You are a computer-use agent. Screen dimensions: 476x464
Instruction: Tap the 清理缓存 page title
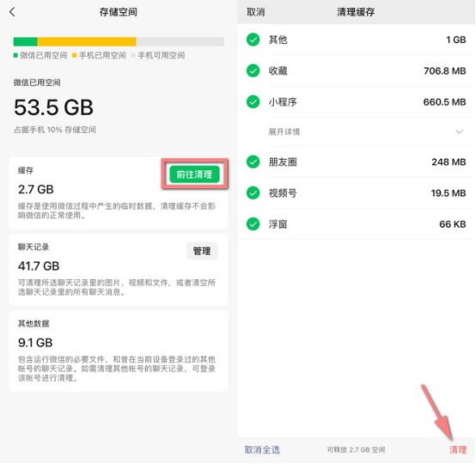pos(356,12)
